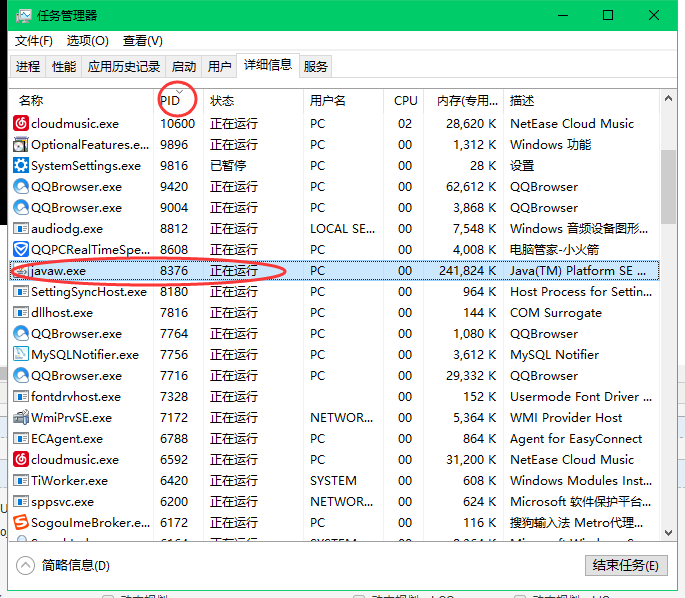Click the MySQLNotifier.exe icon
Viewport: 685px width, 598px height.
21,354
